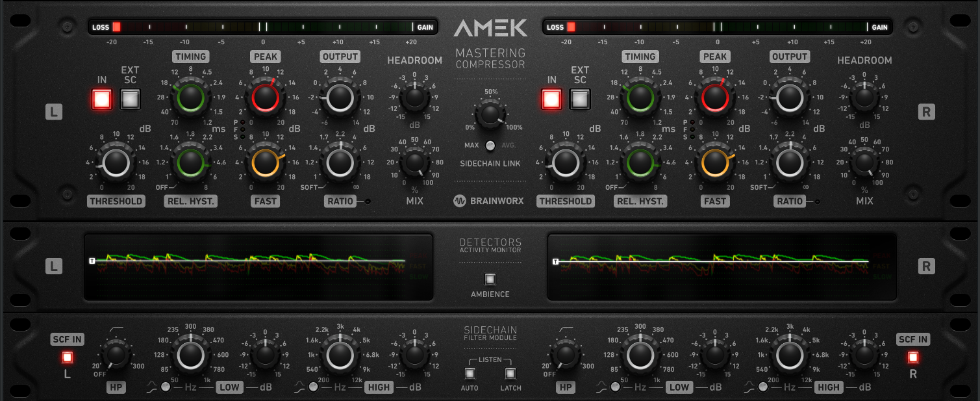Image resolution: width=980 pixels, height=401 pixels.
Task: Click the right LOSS/GAIN reduction meter
Action: tap(718, 27)
